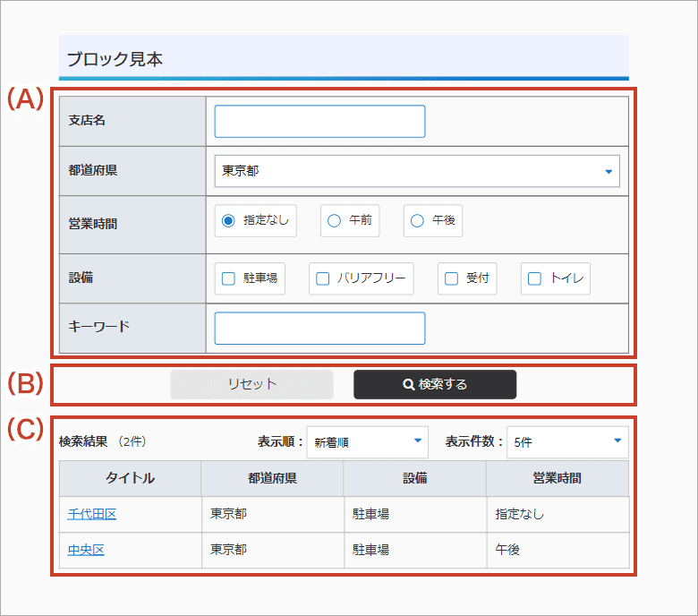Click the 設備 results column header
Viewport: 698px width, 616px height.
coord(414,478)
